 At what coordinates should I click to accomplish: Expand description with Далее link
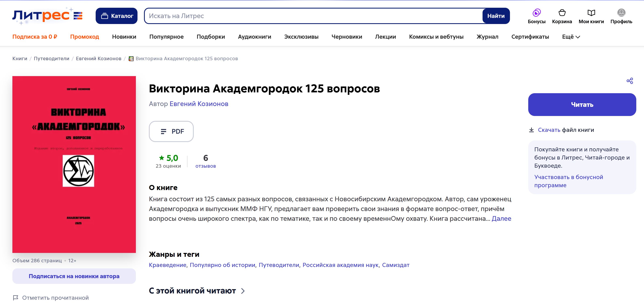(501, 219)
